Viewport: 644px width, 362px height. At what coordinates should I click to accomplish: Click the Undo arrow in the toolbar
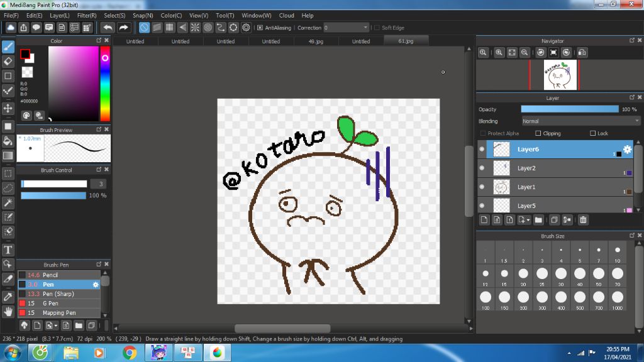[x=108, y=28]
